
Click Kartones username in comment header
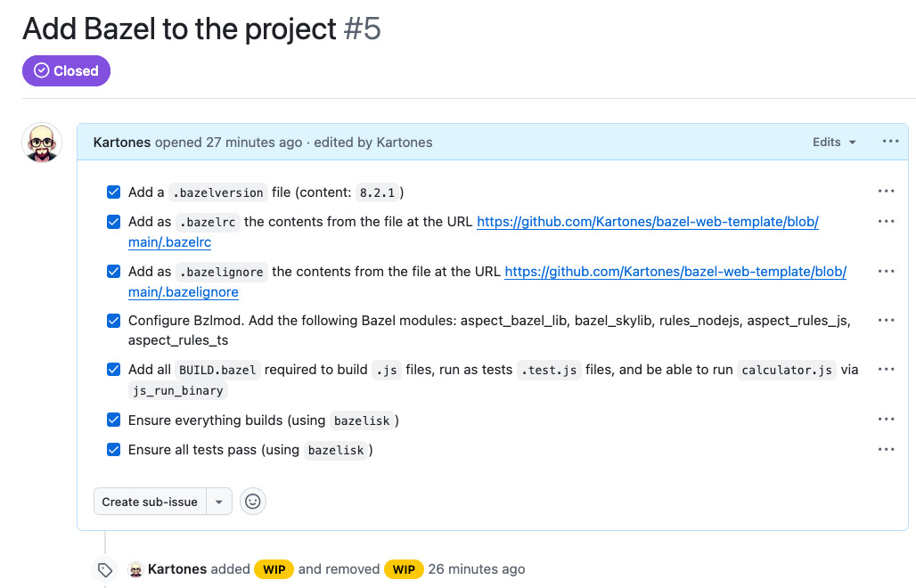[x=121, y=142]
